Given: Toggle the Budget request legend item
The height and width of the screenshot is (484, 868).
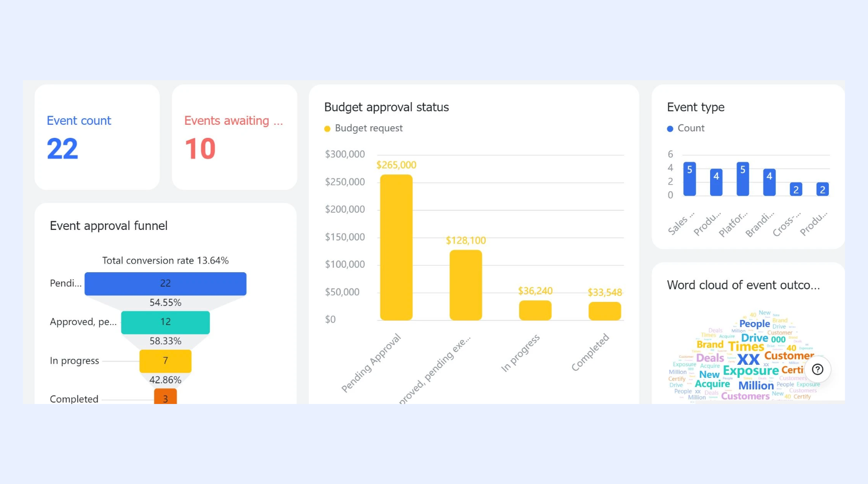Looking at the screenshot, I should (364, 128).
